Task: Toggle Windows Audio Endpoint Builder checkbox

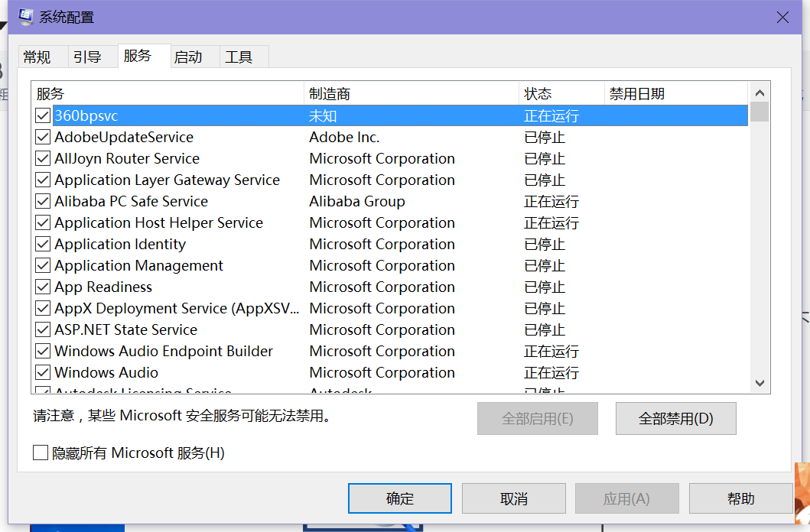Action: (x=43, y=352)
